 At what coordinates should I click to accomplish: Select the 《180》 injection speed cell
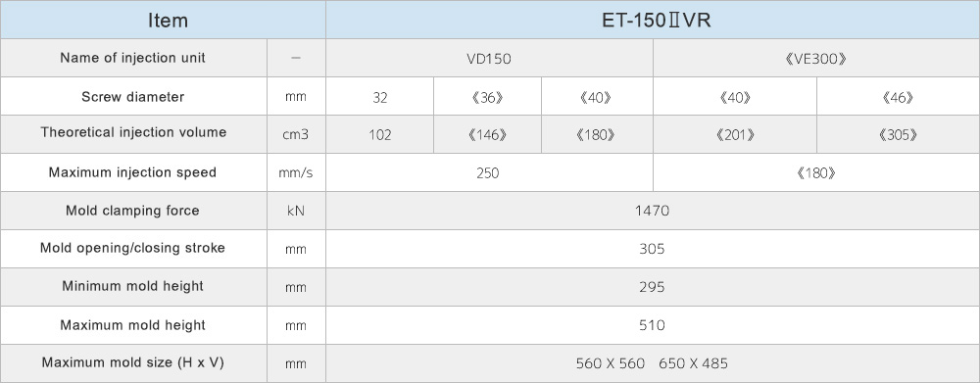(816, 173)
